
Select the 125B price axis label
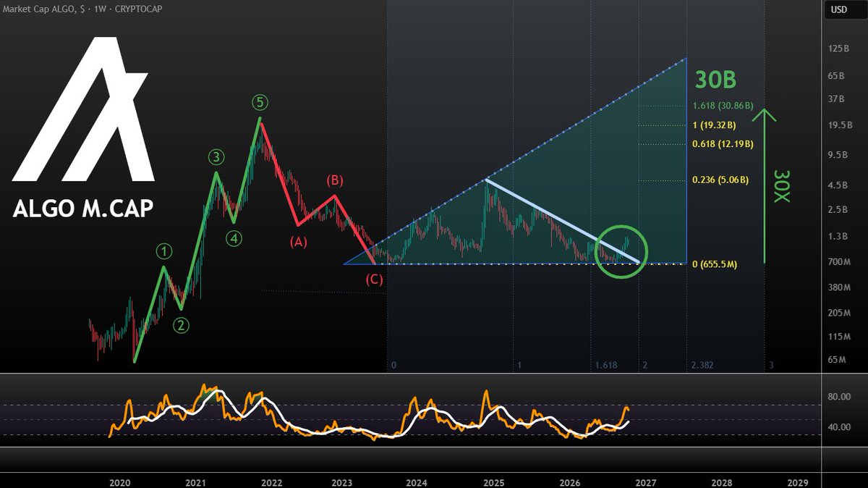[838, 49]
